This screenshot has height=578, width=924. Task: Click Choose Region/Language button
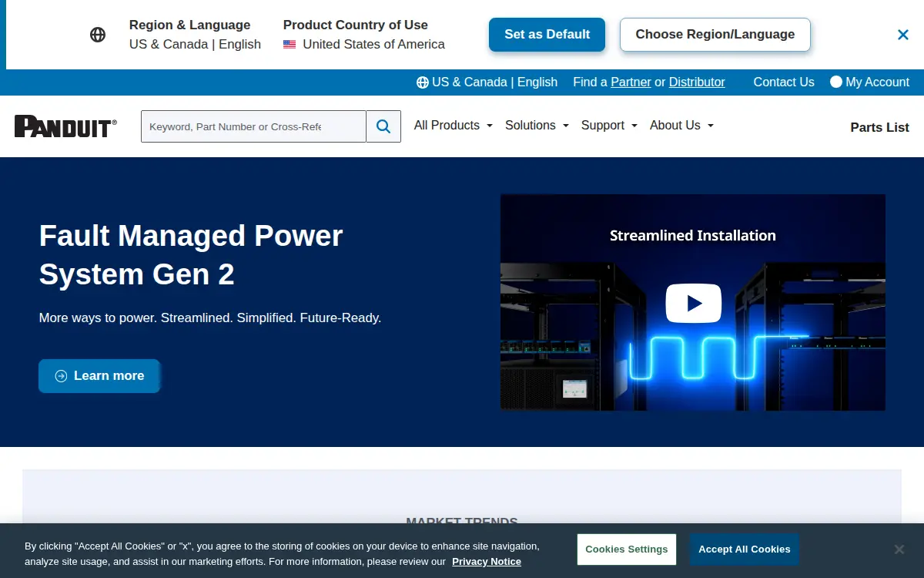[715, 35]
